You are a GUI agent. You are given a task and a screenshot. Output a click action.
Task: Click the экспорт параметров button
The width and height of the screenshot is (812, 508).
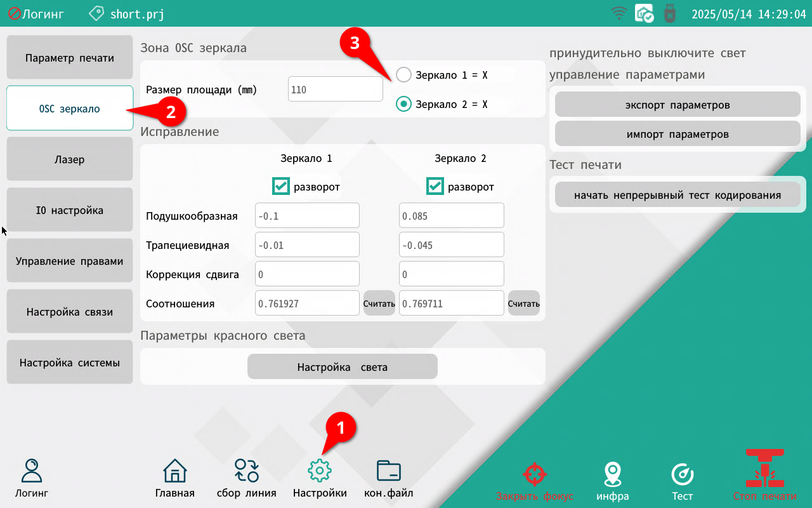[678, 105]
